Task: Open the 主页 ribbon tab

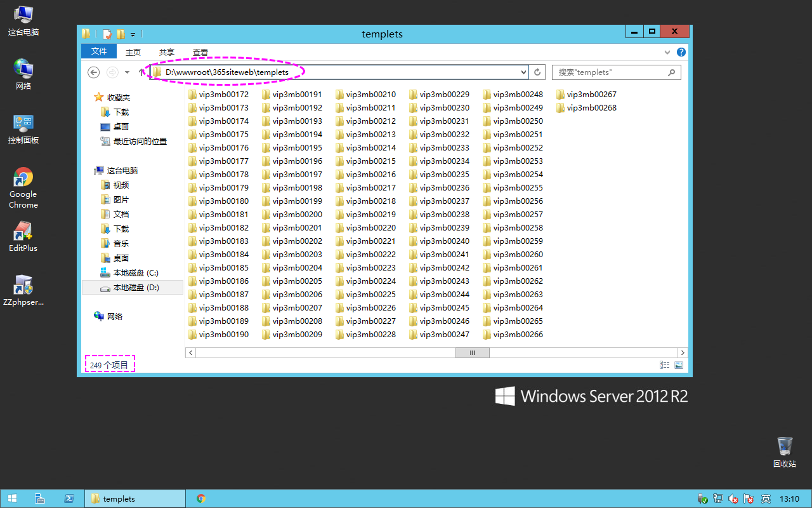Action: coord(133,52)
